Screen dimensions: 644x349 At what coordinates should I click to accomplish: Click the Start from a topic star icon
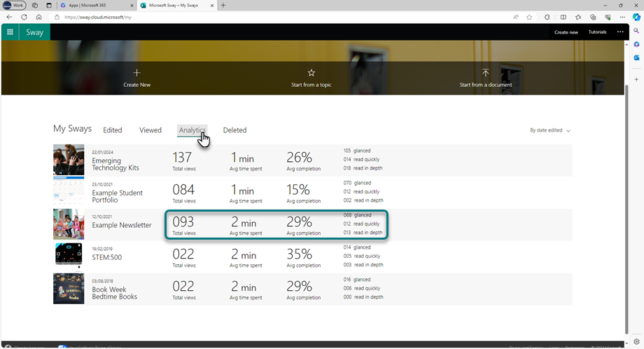tap(311, 73)
